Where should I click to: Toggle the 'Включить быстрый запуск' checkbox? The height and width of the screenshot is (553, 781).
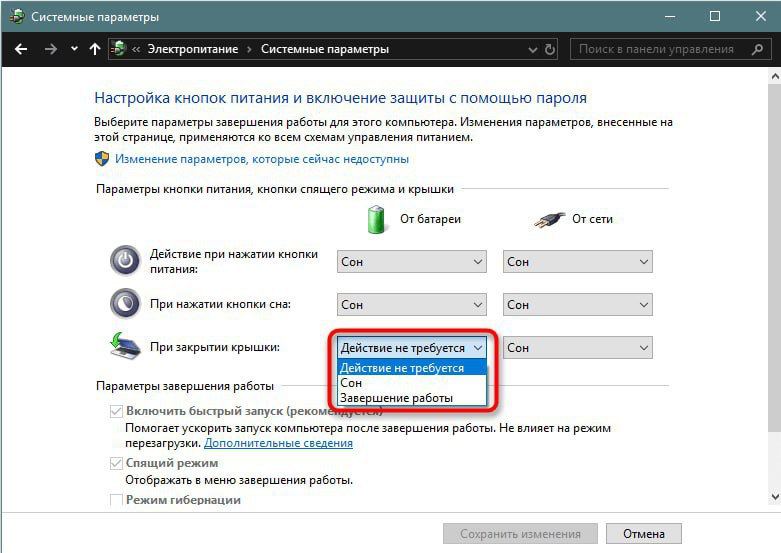point(117,411)
